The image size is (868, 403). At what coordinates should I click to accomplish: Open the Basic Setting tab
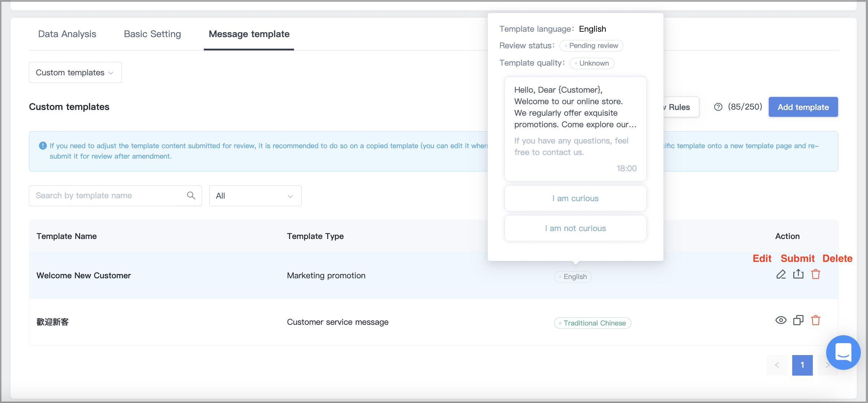[x=152, y=34]
